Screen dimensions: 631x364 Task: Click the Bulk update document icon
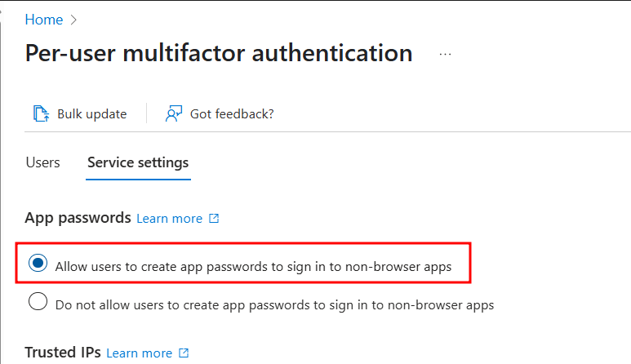[41, 113]
